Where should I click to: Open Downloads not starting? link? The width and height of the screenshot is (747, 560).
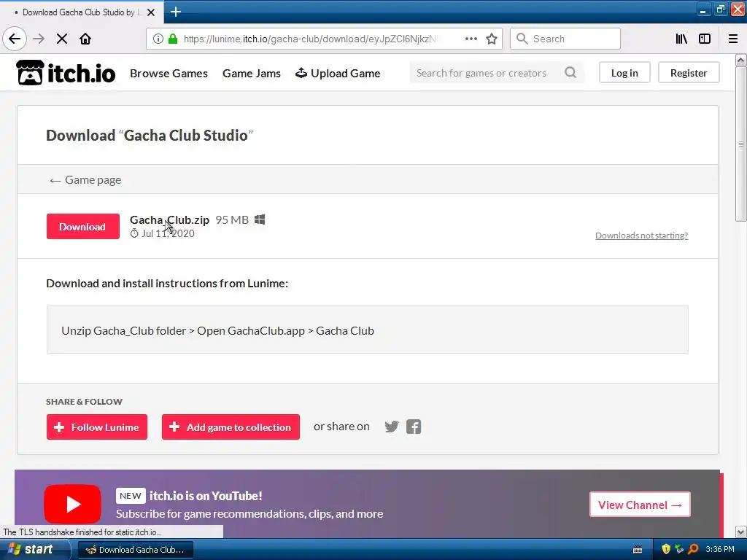641,236
